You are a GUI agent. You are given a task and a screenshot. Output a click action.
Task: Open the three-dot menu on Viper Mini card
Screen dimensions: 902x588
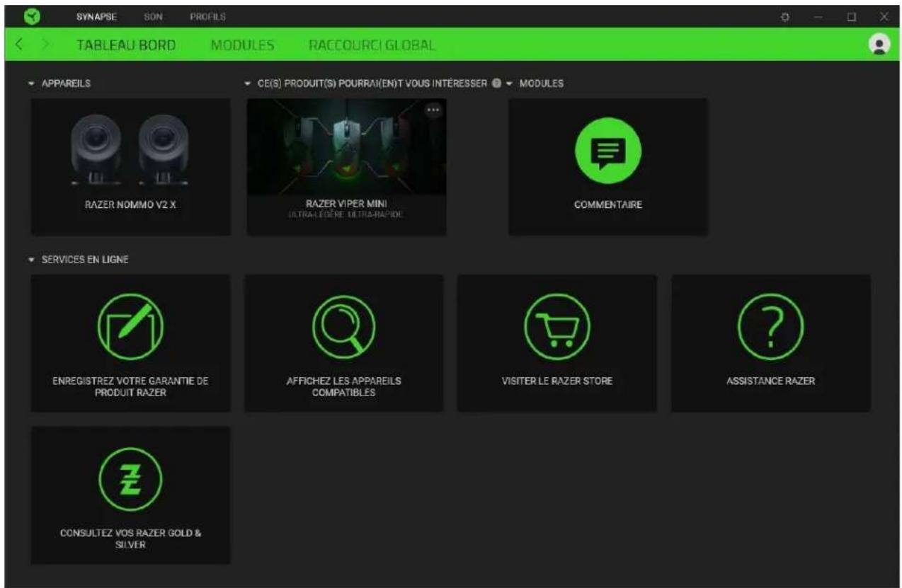click(x=433, y=110)
